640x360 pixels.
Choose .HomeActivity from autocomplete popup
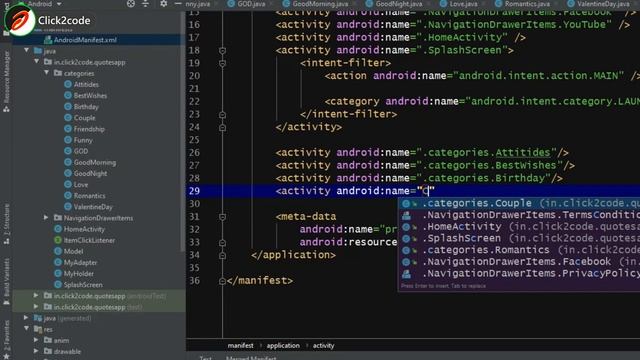(x=519, y=227)
